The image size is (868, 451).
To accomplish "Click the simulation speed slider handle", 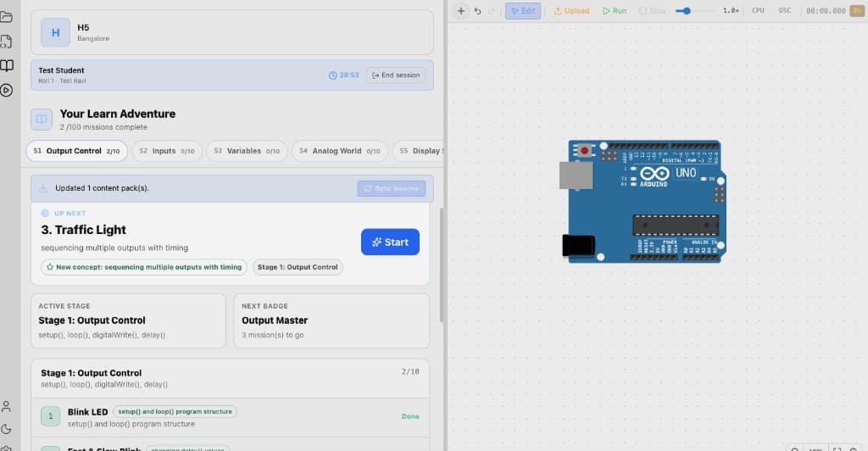I will pyautogui.click(x=687, y=11).
